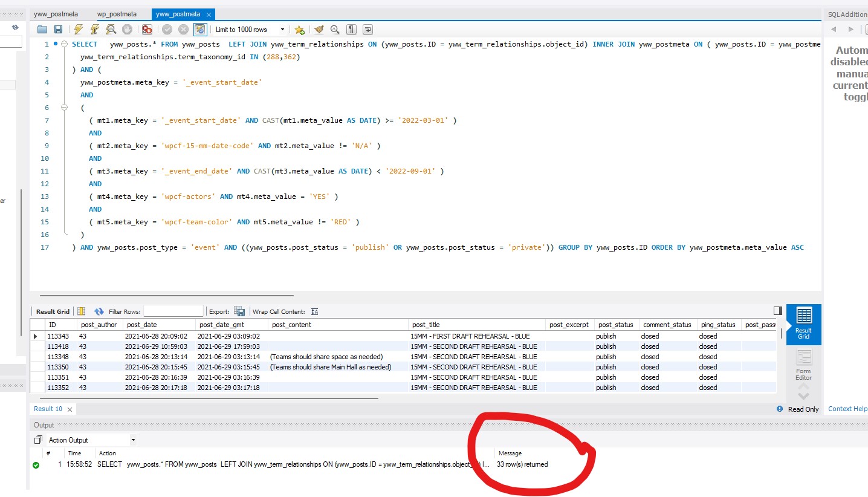Click the result grid horizontal scrollbar
Screen dimensions: 868x497
[x=209, y=398]
